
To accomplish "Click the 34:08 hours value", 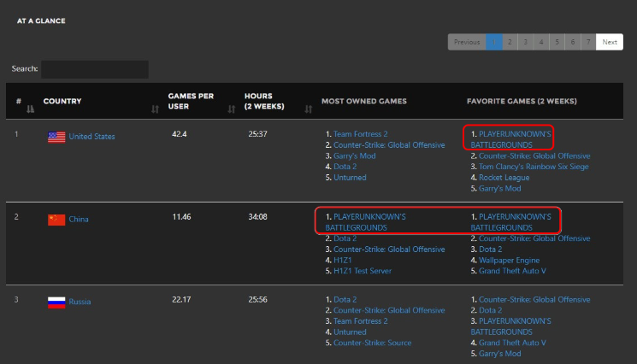I will pyautogui.click(x=257, y=217).
